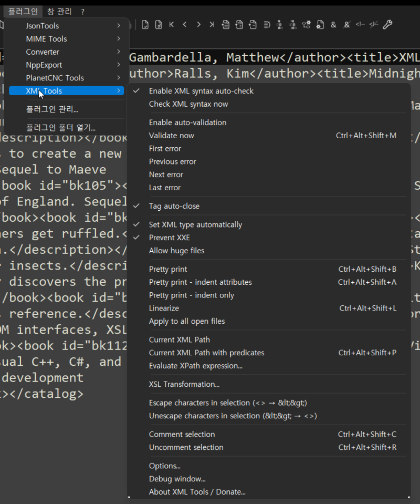Click the crossed ampersand unescape toolbar icon
This screenshot has width=420, height=504.
[347, 24]
